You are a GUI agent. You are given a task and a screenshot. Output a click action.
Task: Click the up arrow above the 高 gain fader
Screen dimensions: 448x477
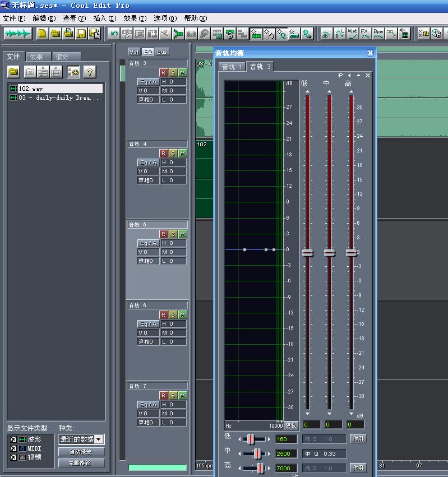pos(351,91)
